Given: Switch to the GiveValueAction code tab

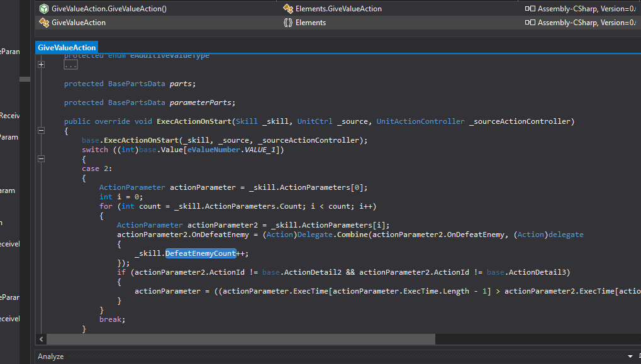Looking at the screenshot, I should [67, 47].
